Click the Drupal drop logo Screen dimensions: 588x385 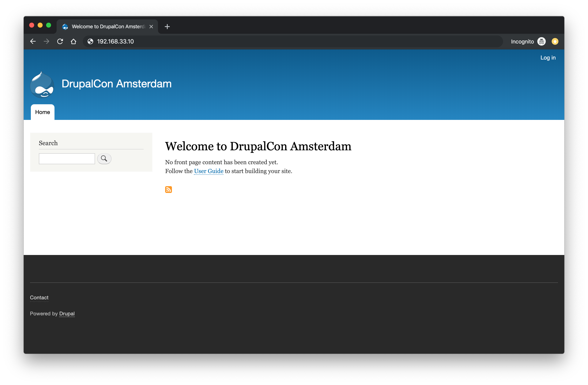[42, 84]
